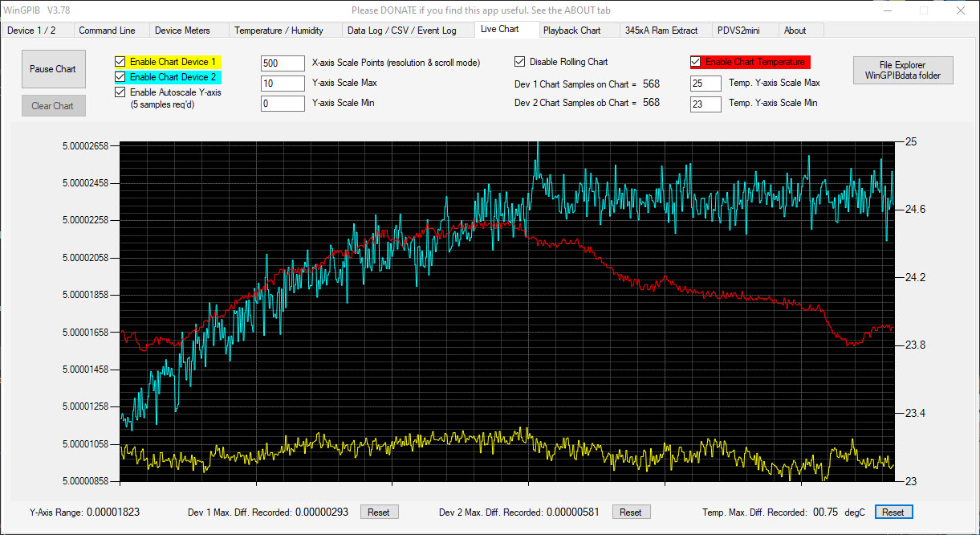Toggle Enable Chart Device 1 checkbox
Image resolution: width=980 pixels, height=535 pixels.
click(120, 62)
